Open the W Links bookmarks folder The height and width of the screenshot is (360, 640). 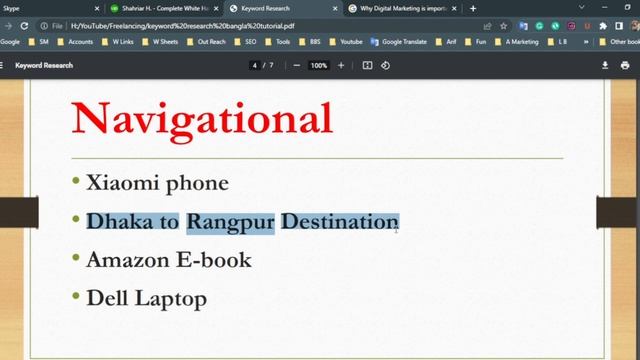point(118,42)
